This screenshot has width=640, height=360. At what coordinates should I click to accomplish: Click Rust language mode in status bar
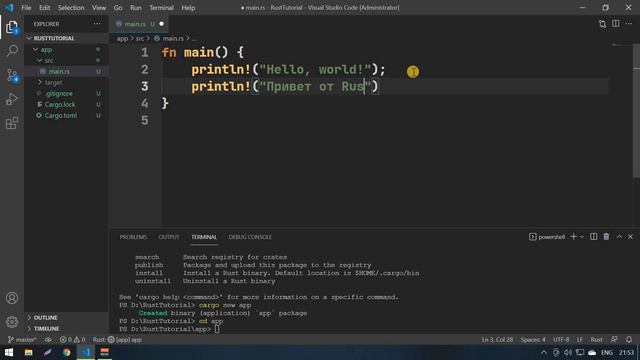(596, 340)
